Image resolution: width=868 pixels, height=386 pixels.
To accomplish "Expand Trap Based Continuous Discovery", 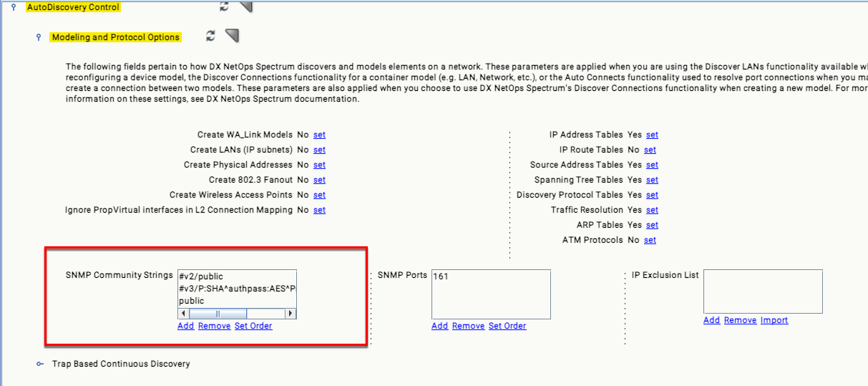I will coord(40,364).
